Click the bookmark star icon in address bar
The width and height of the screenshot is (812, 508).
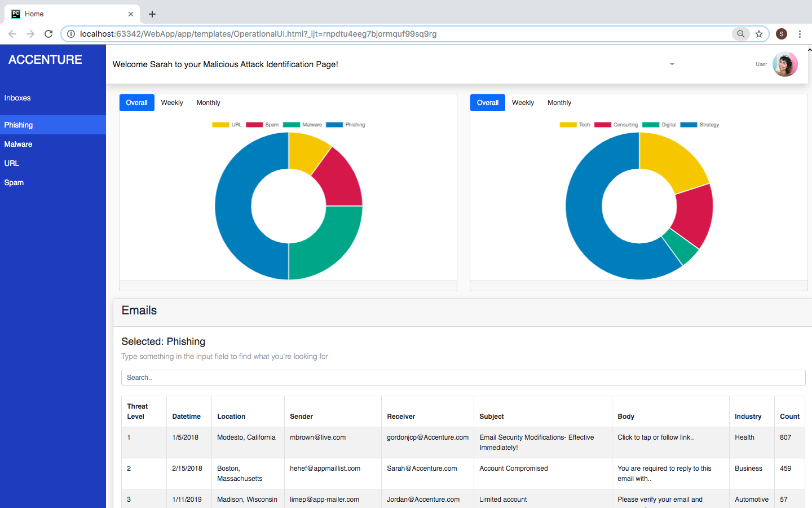click(x=759, y=34)
